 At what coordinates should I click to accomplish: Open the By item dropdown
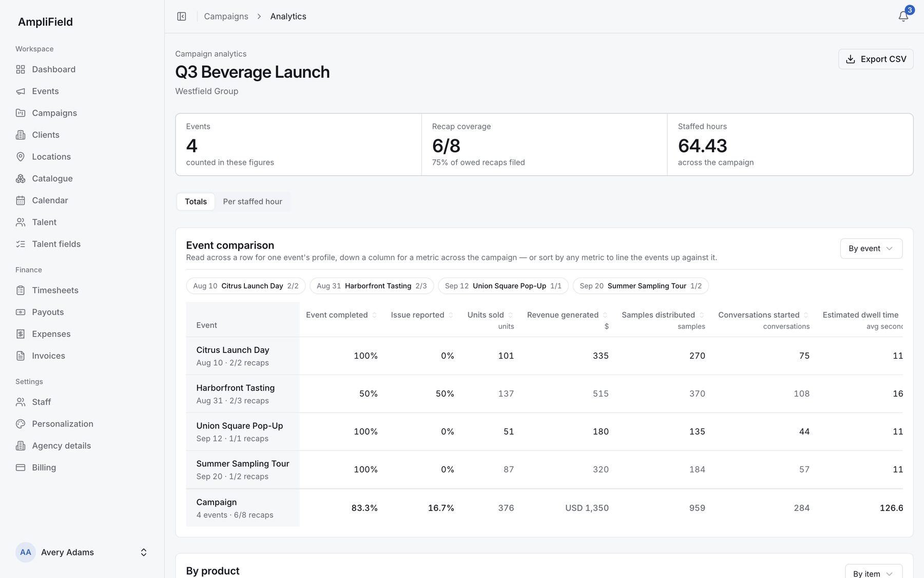point(874,571)
